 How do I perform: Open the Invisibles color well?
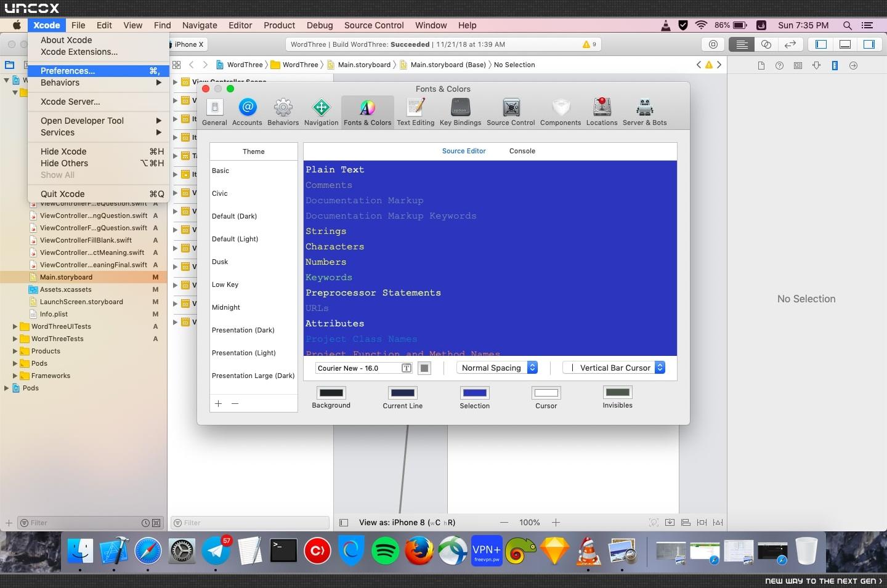coord(617,393)
